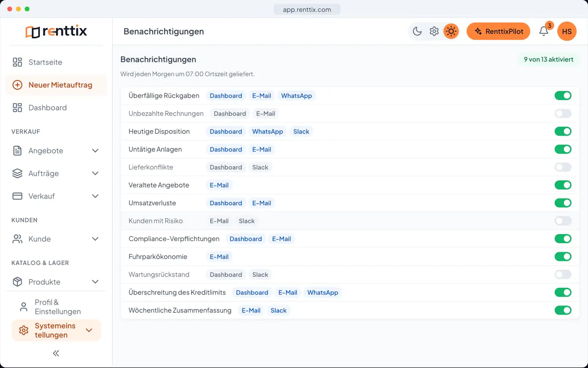Enable Unbezahlte Rechnungen notifications
This screenshot has height=368, width=588.
pos(563,113)
